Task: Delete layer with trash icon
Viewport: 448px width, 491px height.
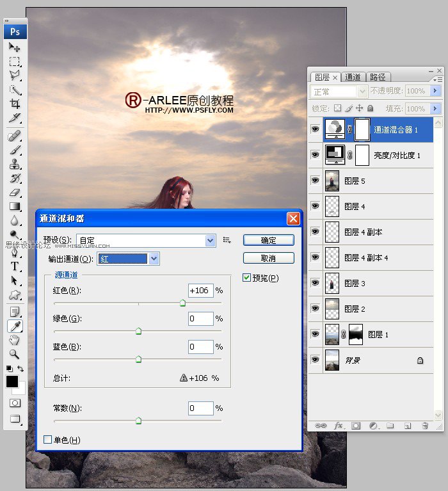Action: pyautogui.click(x=425, y=426)
